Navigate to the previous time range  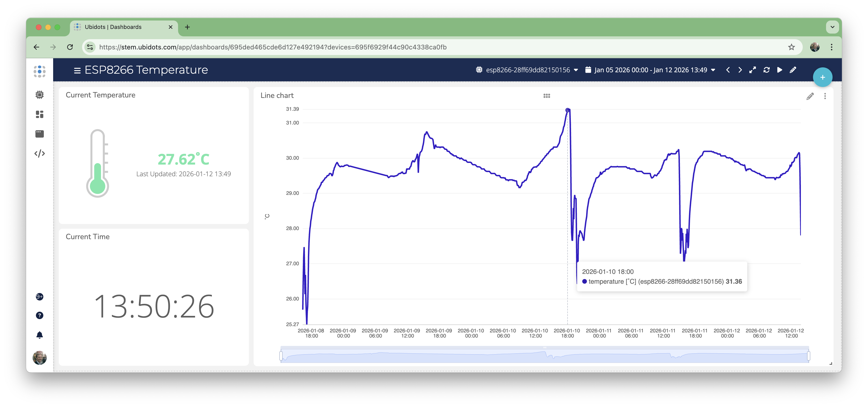pos(728,70)
